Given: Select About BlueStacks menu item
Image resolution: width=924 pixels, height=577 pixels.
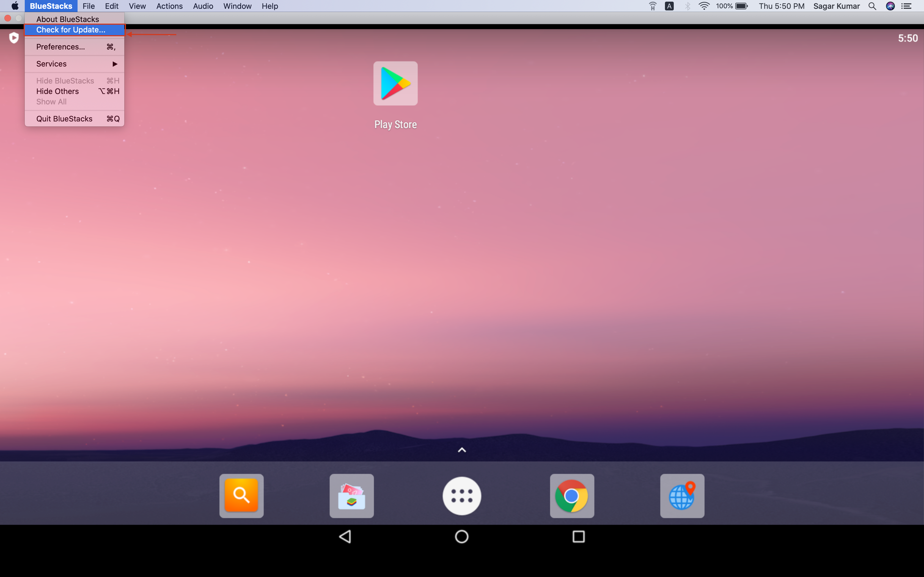Looking at the screenshot, I should [67, 19].
